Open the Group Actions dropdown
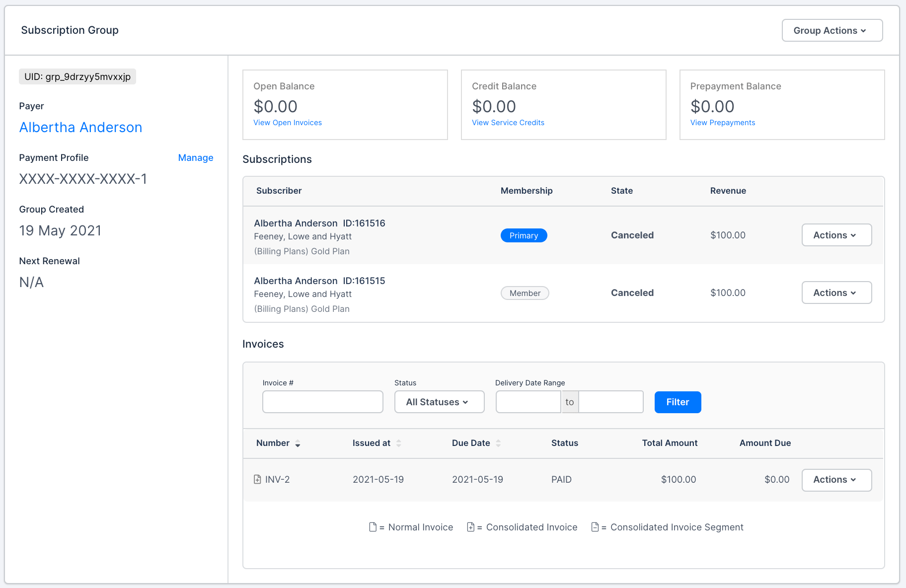The image size is (906, 588). tap(831, 30)
